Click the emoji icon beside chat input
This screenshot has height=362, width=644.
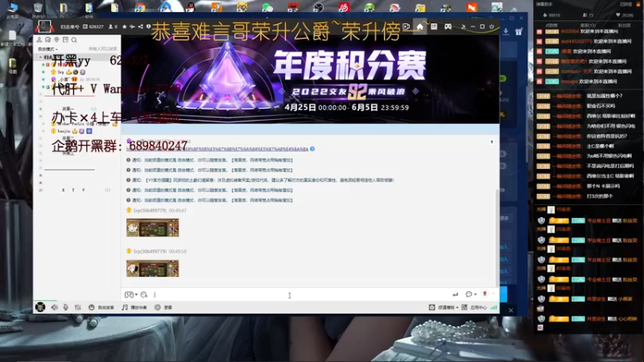click(144, 294)
